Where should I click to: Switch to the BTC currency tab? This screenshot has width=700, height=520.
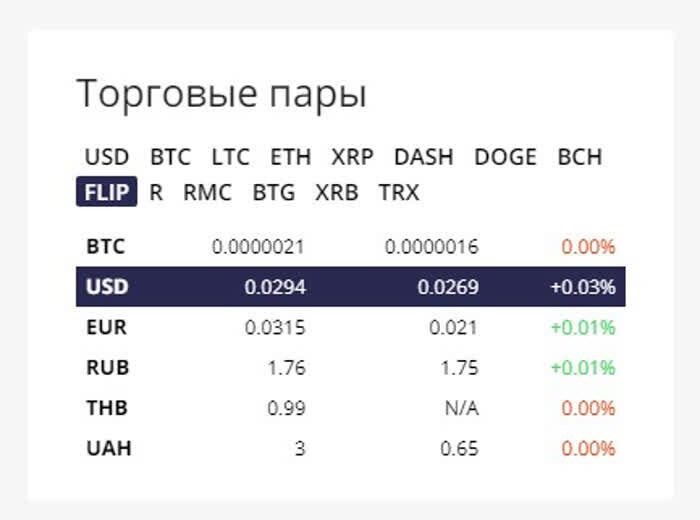click(170, 157)
